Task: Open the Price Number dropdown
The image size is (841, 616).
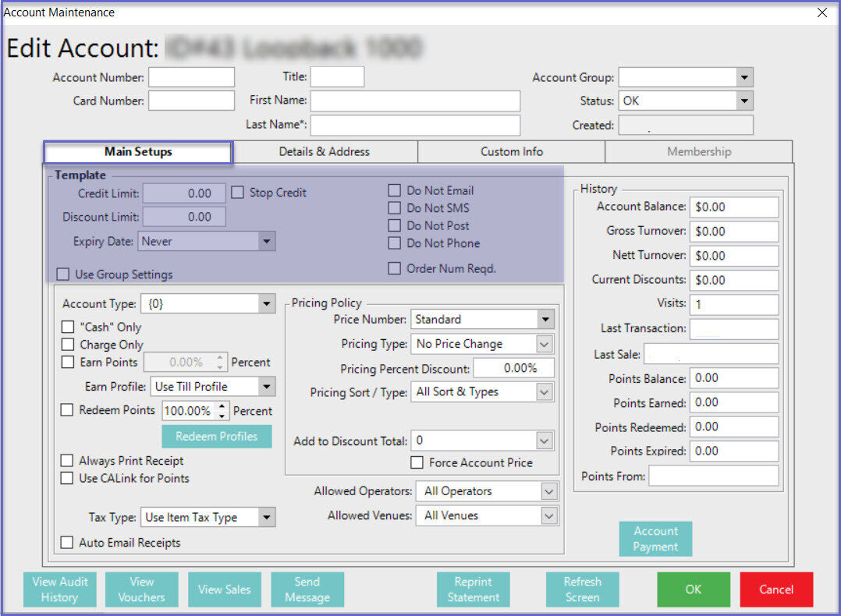Action: pyautogui.click(x=545, y=320)
